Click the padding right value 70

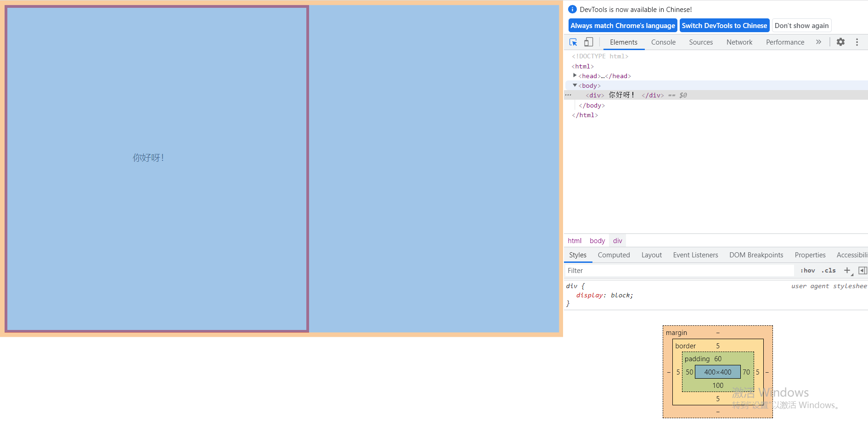pyautogui.click(x=746, y=372)
